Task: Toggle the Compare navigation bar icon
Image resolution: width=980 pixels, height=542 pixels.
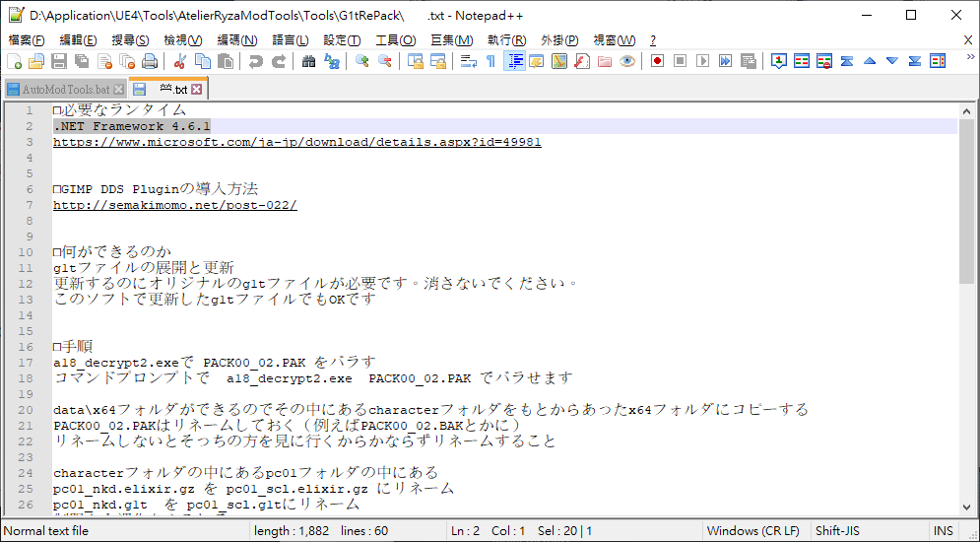Action: coord(938,61)
